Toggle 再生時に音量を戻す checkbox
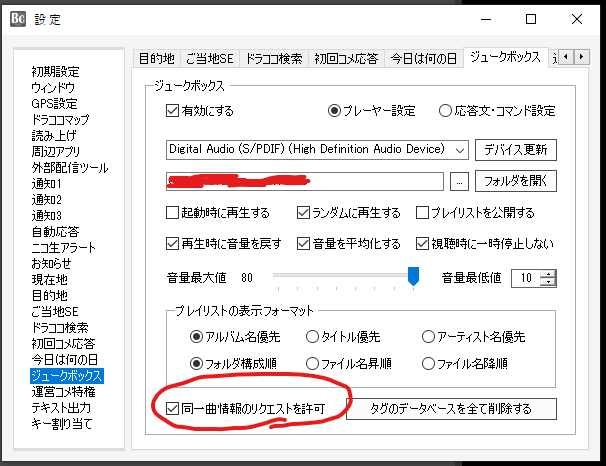This screenshot has width=606, height=466. [172, 243]
